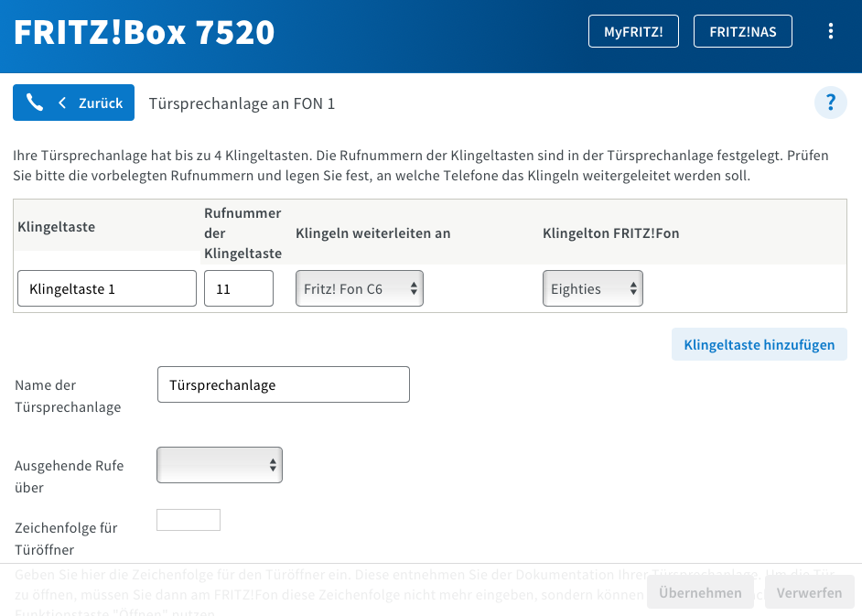Open the Eighties ringtone dropdown
The image size is (862, 616).
[592, 288]
